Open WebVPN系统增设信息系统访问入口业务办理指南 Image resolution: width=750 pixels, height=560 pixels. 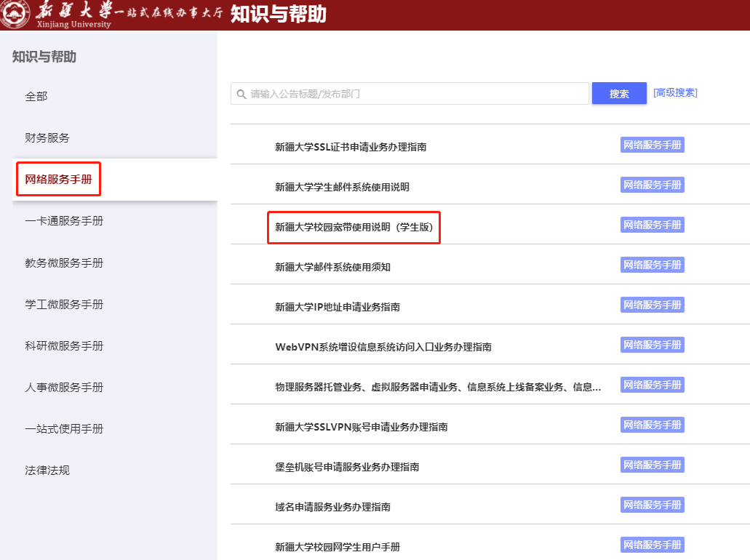point(383,347)
